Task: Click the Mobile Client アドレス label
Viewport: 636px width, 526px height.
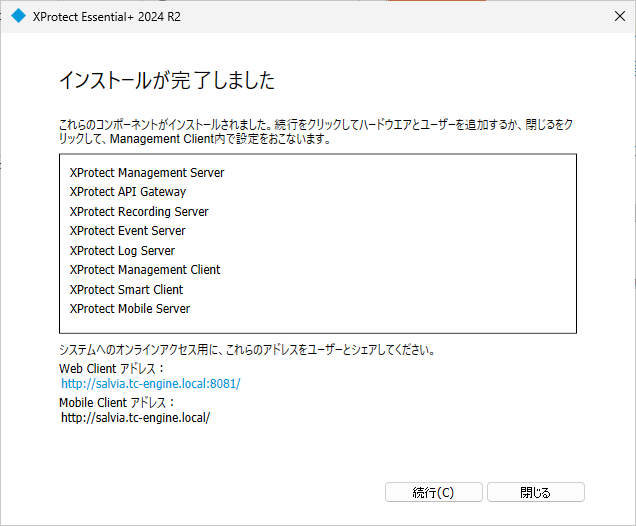Action: click(x=117, y=403)
